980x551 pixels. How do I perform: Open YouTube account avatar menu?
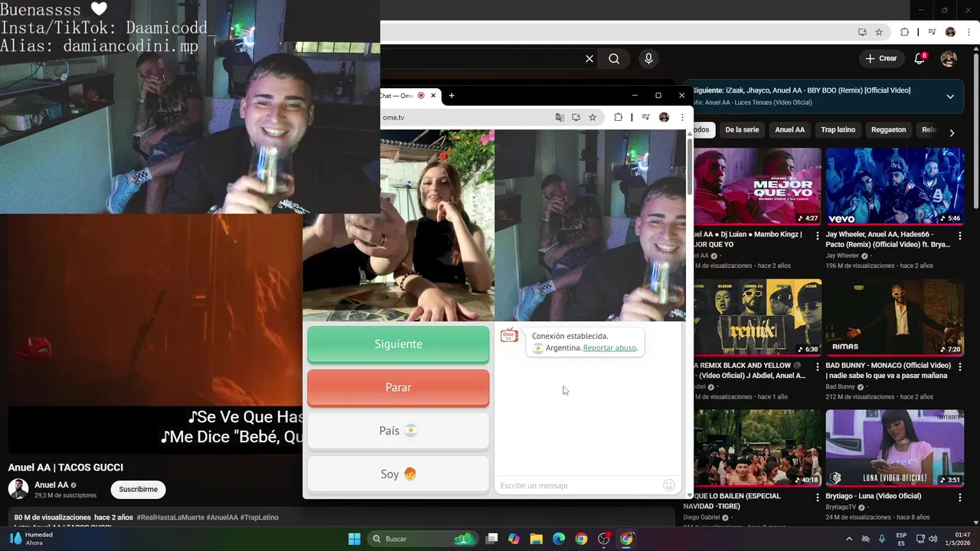[x=949, y=59]
